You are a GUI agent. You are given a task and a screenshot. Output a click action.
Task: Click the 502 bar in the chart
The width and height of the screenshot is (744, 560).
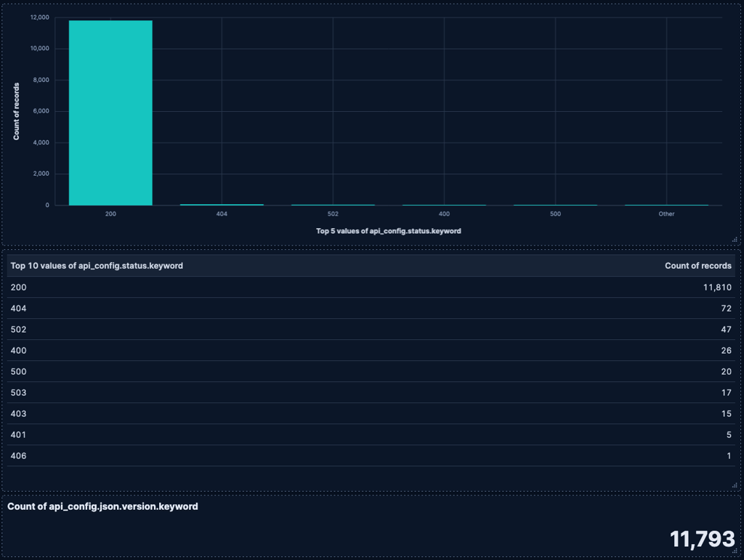point(333,205)
